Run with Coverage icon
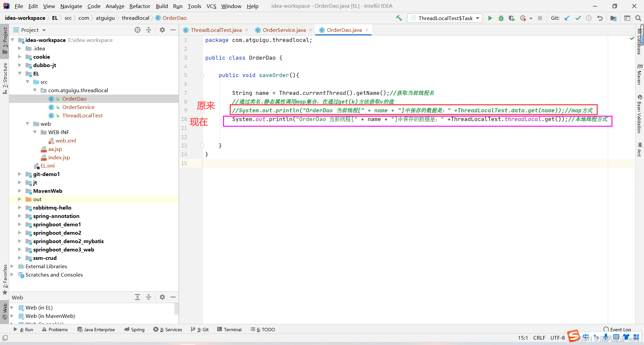Screen dimensions: 644x345 [x=512, y=18]
